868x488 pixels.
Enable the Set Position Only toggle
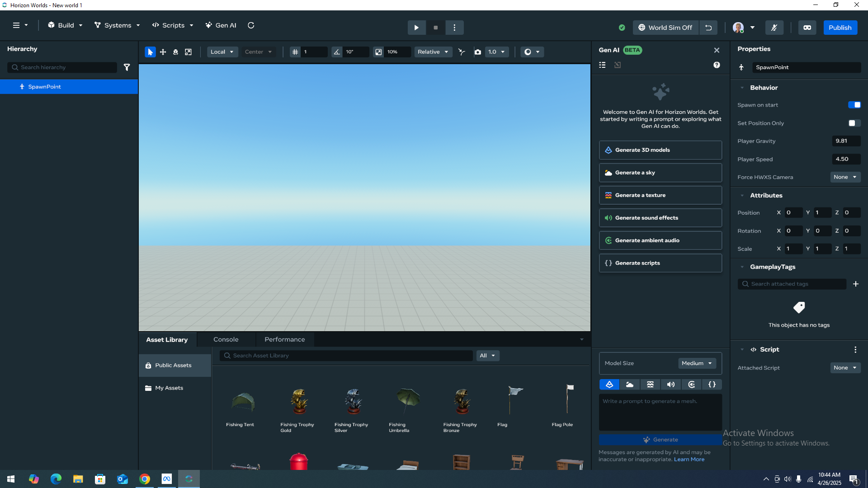pyautogui.click(x=854, y=123)
